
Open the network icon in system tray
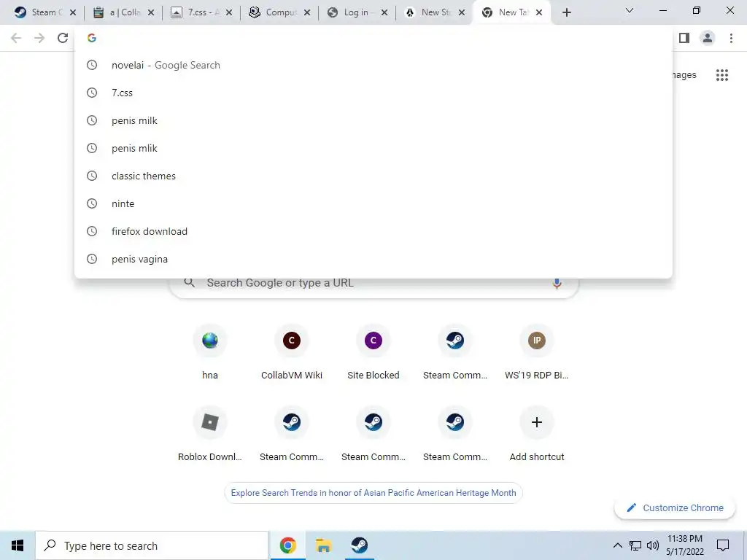coord(635,545)
